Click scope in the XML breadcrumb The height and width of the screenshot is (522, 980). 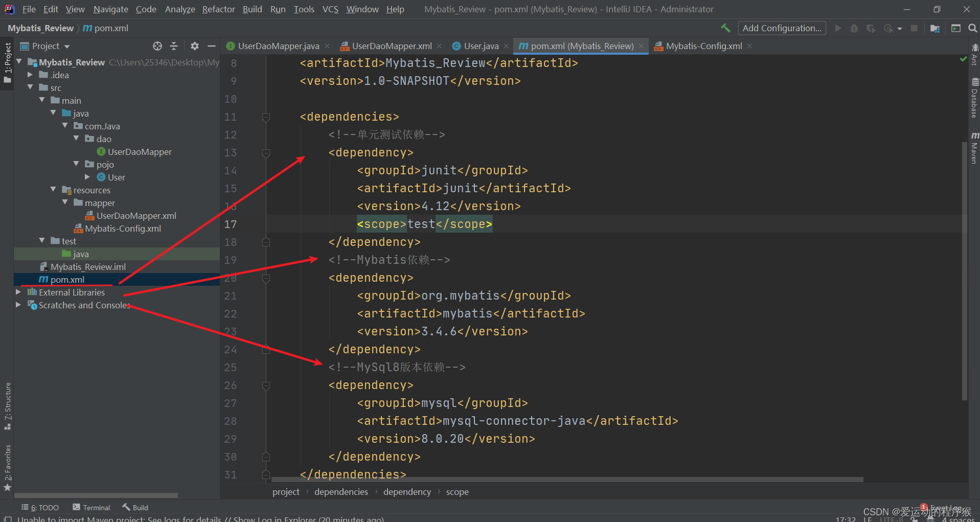point(457,492)
